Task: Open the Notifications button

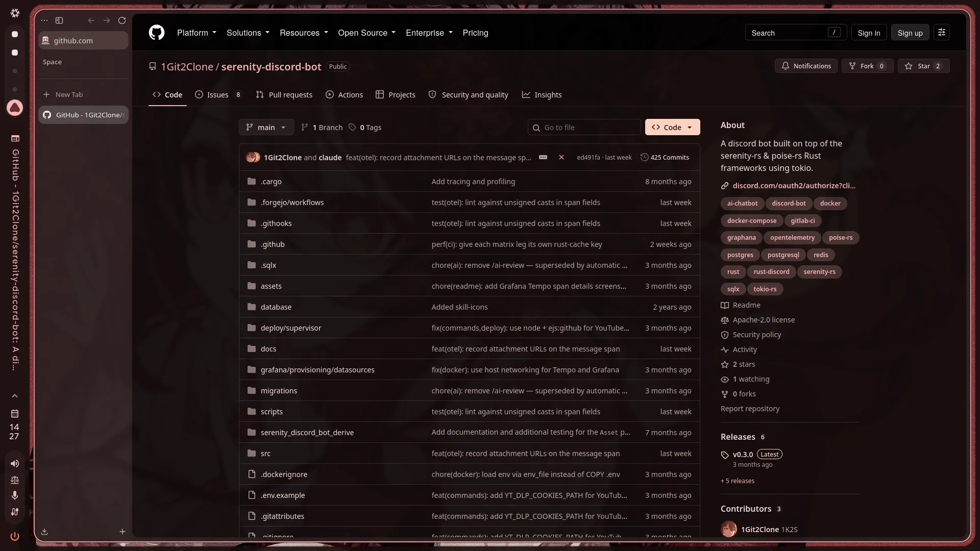Action: [x=806, y=66]
